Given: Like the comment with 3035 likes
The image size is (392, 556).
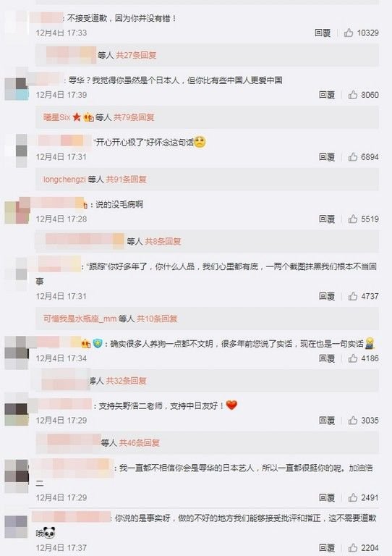Looking at the screenshot, I should 353,420.
